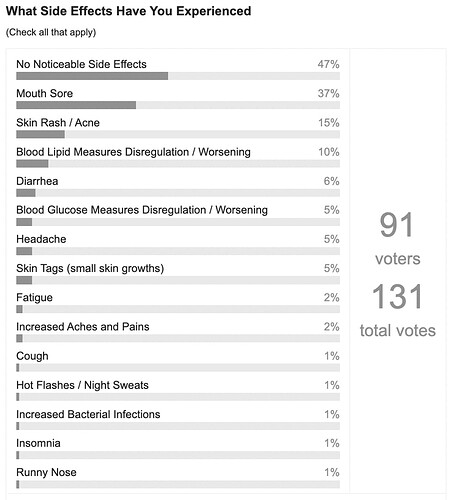453x500 pixels.
Task: Select the Insomnia result bar
Action: pyautogui.click(x=178, y=455)
